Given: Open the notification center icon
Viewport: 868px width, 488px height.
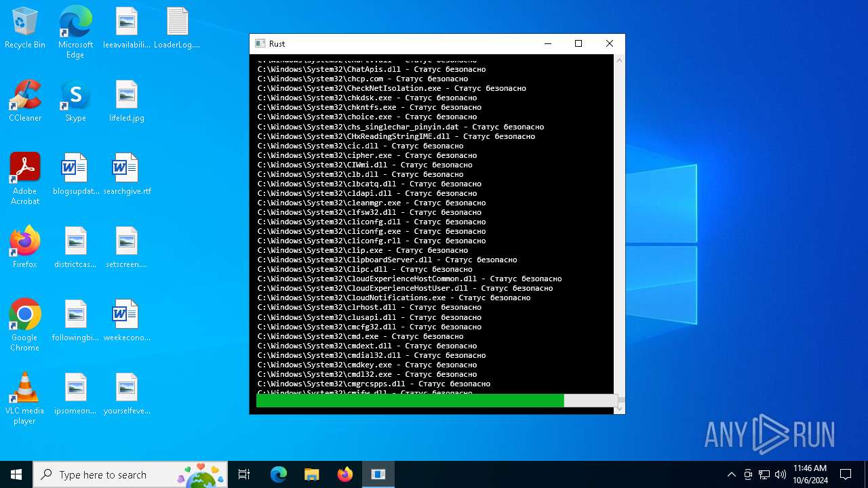Looking at the screenshot, I should tap(846, 474).
